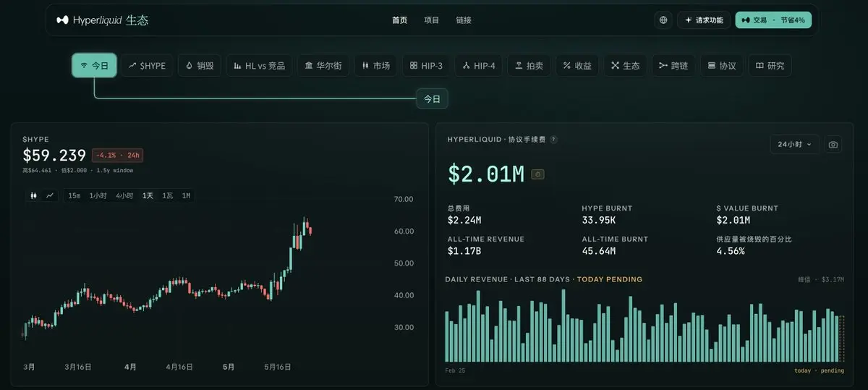Open the 跨链 bridge tab
The height and width of the screenshot is (390, 868).
click(673, 65)
